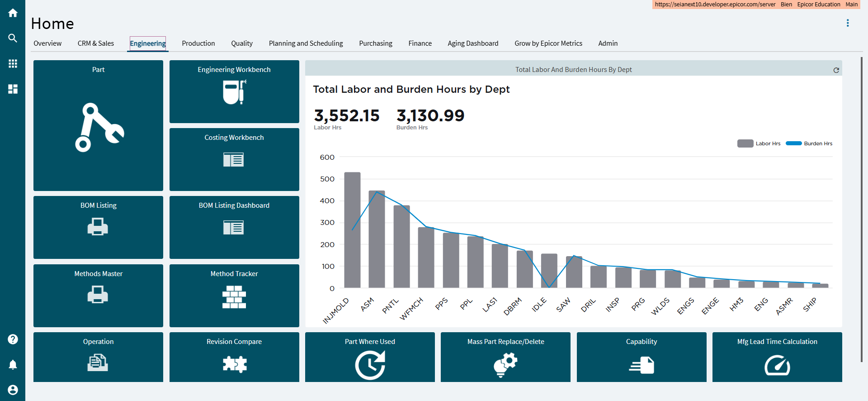Open the help question mark icon

13,339
